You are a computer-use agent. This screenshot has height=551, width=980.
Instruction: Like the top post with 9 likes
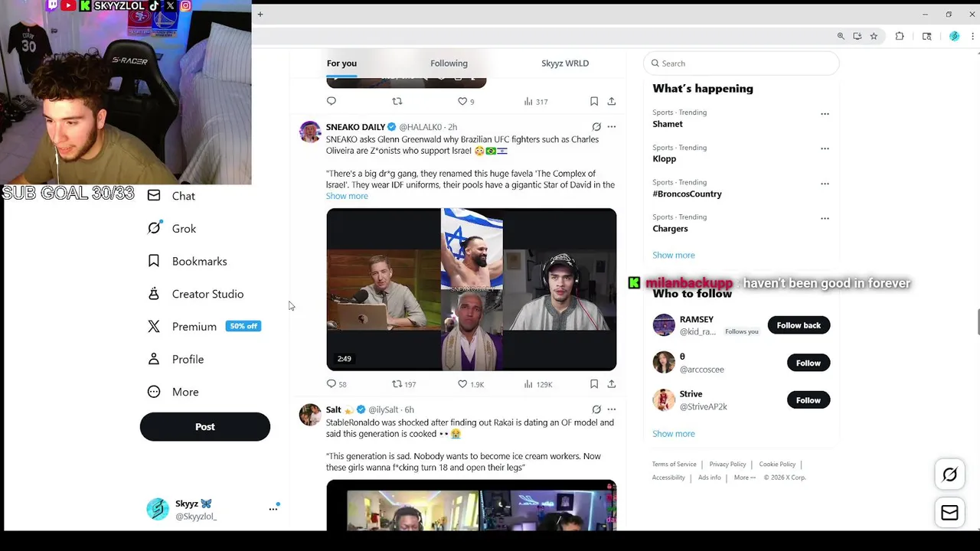(x=462, y=101)
